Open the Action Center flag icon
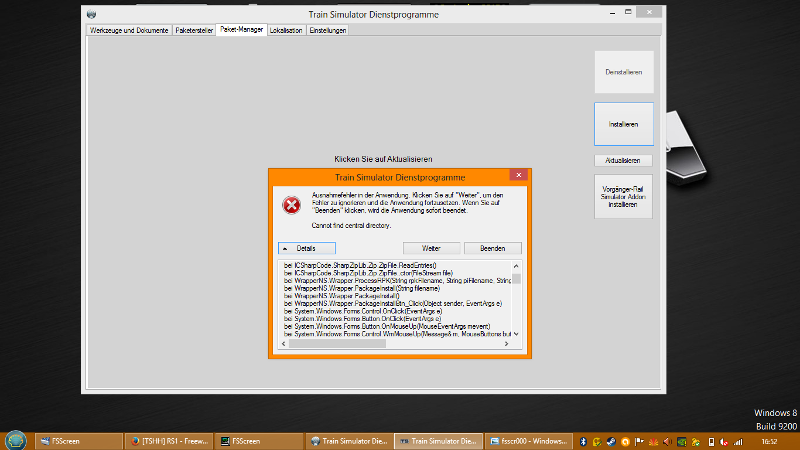Screen dimensions: 800x450 (639, 442)
